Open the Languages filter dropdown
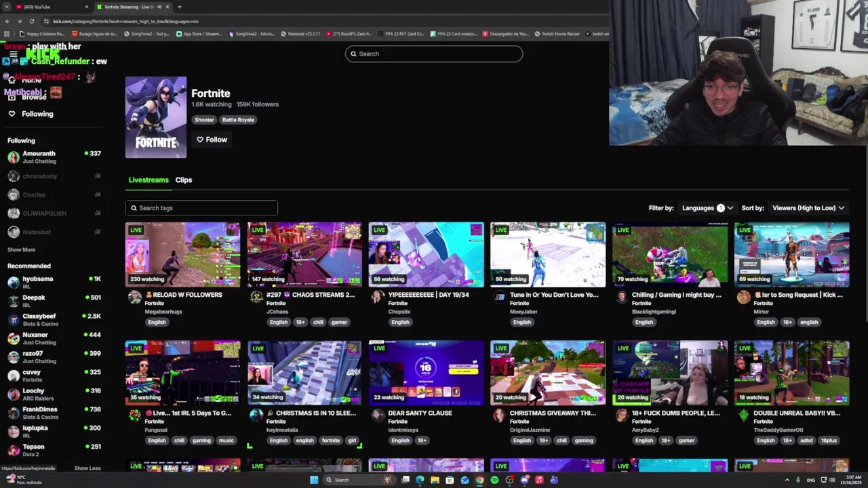Screen dimensions: 868x488 pos(707,208)
